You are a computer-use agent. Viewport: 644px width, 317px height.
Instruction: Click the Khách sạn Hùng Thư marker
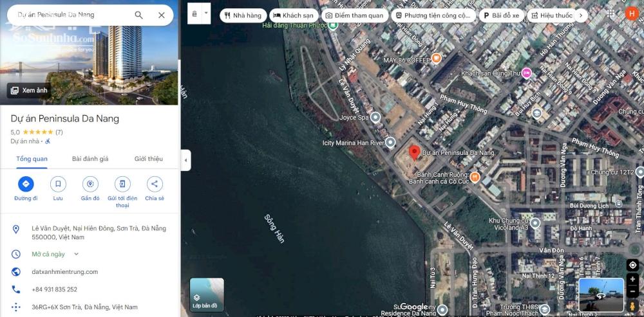526,73
